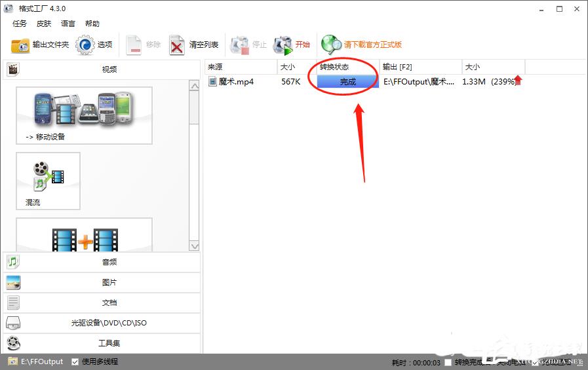The height and width of the screenshot is (370, 588).
Task: Expand the 音频 audio category panel
Action: pyautogui.click(x=102, y=262)
